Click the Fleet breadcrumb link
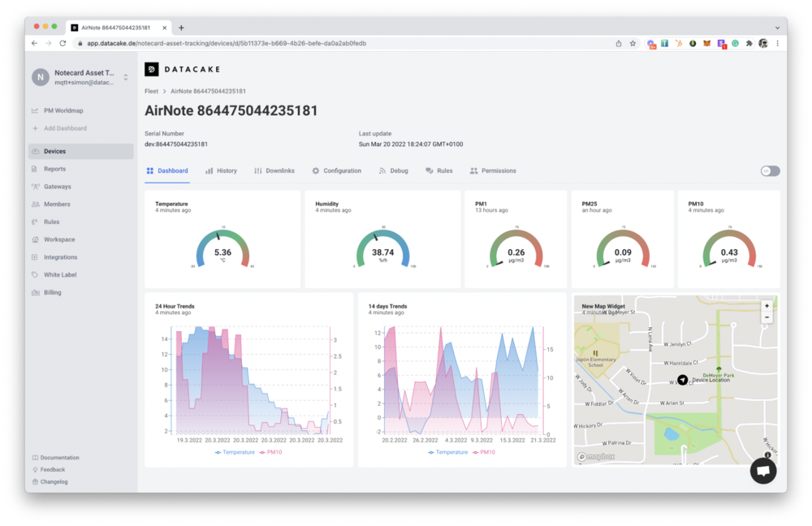 [x=151, y=92]
